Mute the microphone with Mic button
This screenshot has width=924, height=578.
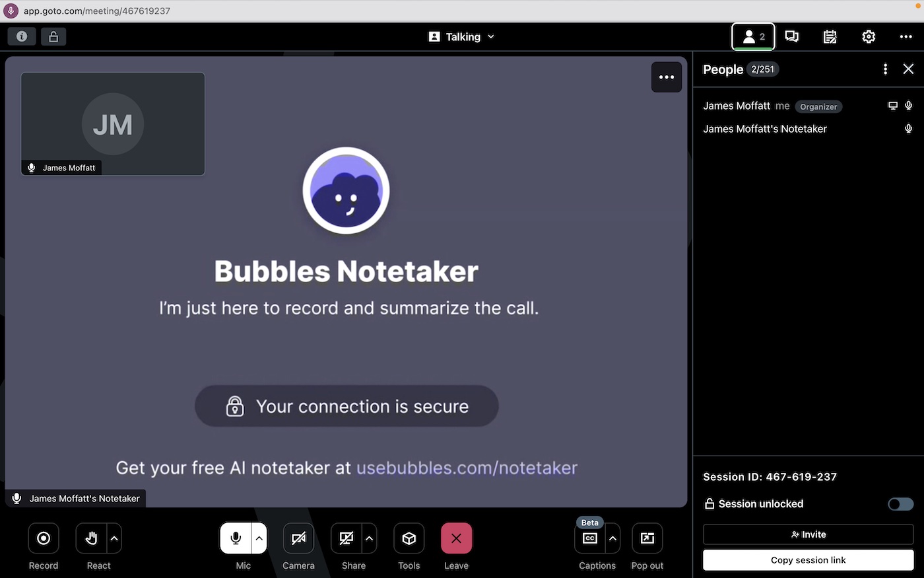(236, 538)
